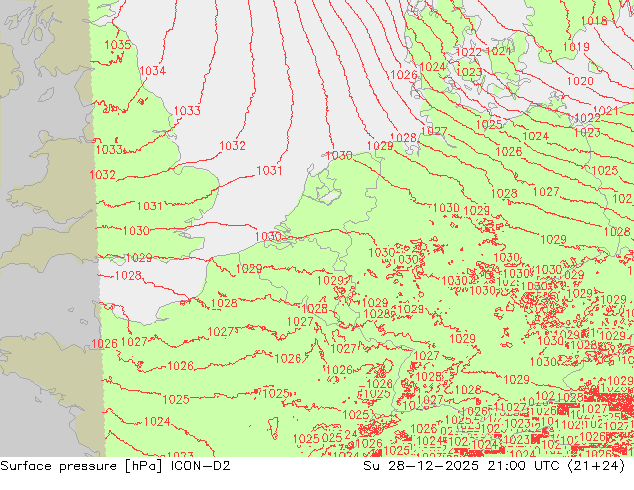
Task: Click the '21:00 UTC' time text
Action: point(524,466)
